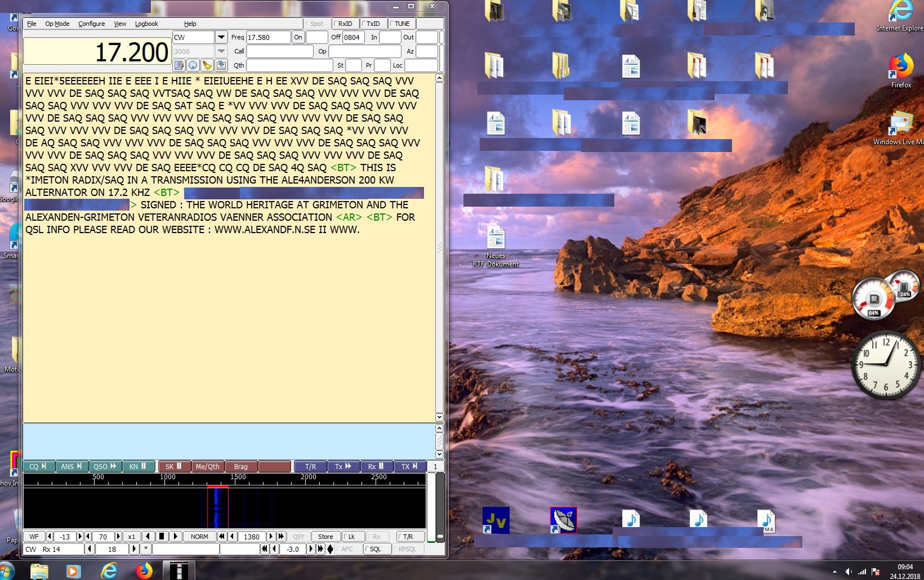
Task: Click the save QSO log icon
Action: [221, 65]
